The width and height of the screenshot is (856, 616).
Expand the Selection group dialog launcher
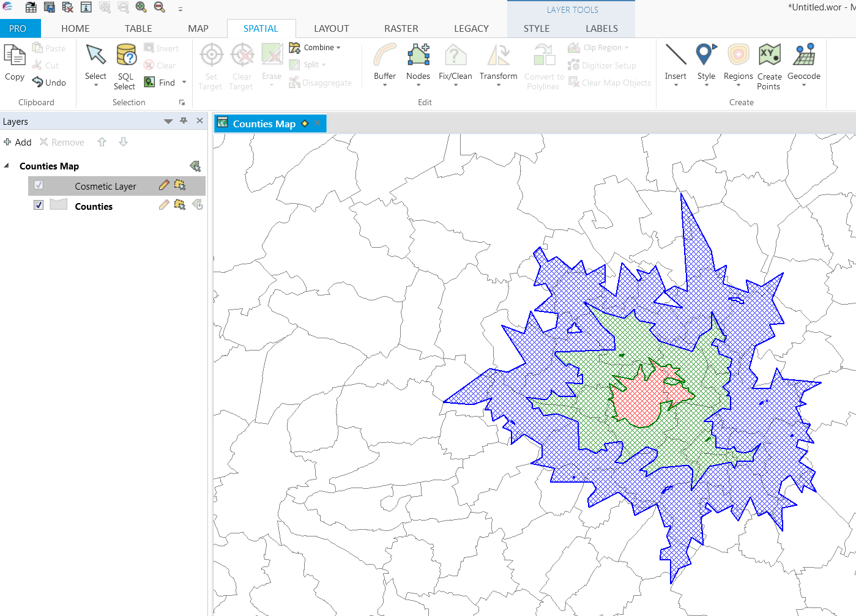pyautogui.click(x=182, y=103)
